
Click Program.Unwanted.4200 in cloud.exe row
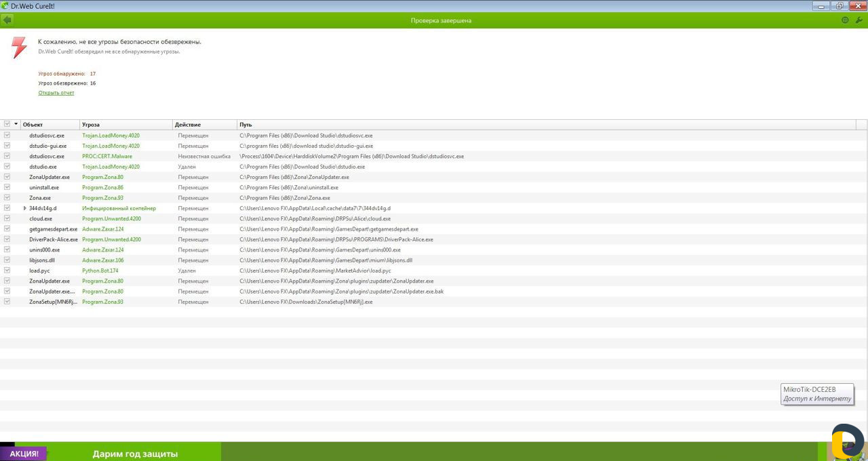pyautogui.click(x=112, y=218)
